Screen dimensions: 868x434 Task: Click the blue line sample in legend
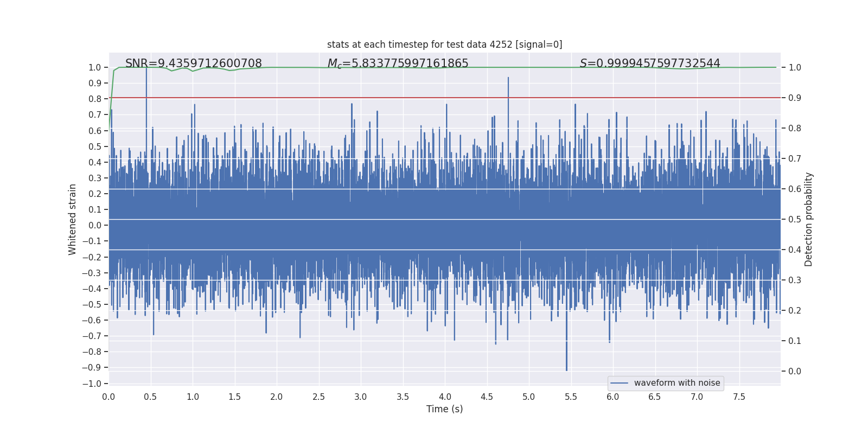tap(619, 383)
